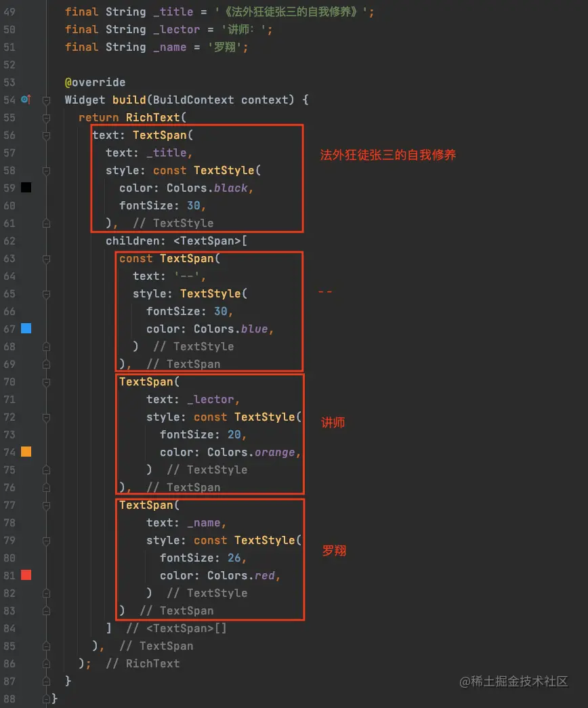Collapse the TextStyle fold on line 72
The height and width of the screenshot is (708, 588).
pos(46,417)
